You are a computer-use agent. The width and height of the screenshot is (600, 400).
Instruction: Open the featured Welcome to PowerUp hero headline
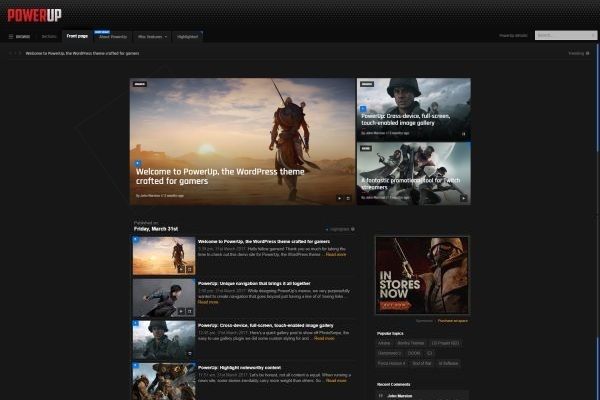[x=220, y=176]
